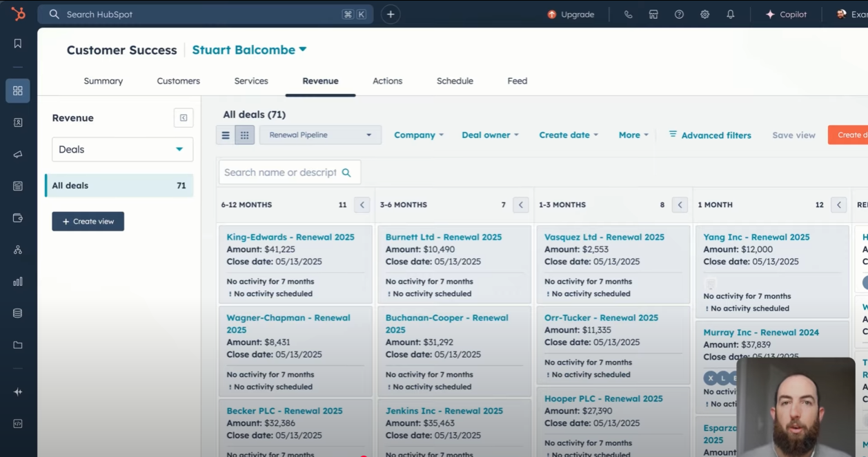Open the Deal owner filter dropdown
Viewport: 868px width, 457px height.
pyautogui.click(x=490, y=135)
